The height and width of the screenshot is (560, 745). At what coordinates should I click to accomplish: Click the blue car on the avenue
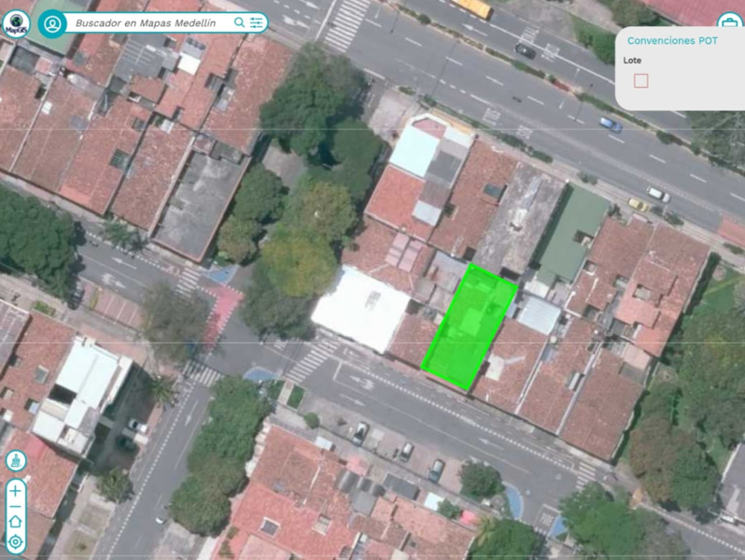point(611,124)
